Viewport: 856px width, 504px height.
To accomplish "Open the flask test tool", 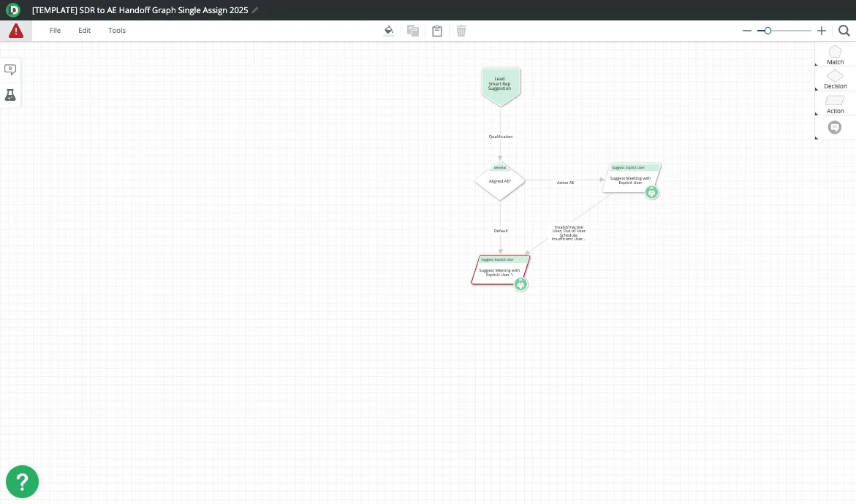I will (10, 96).
